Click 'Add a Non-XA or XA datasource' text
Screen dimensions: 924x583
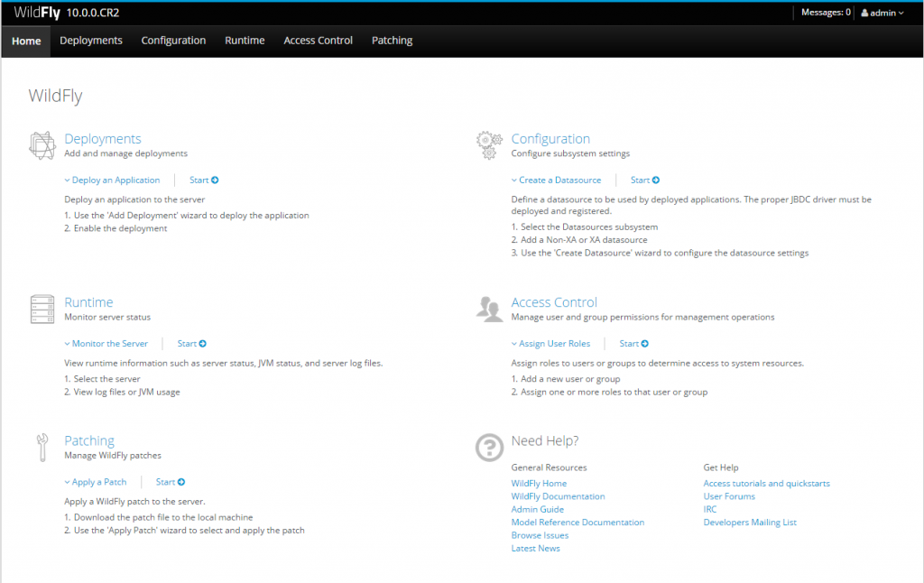pyautogui.click(x=584, y=240)
